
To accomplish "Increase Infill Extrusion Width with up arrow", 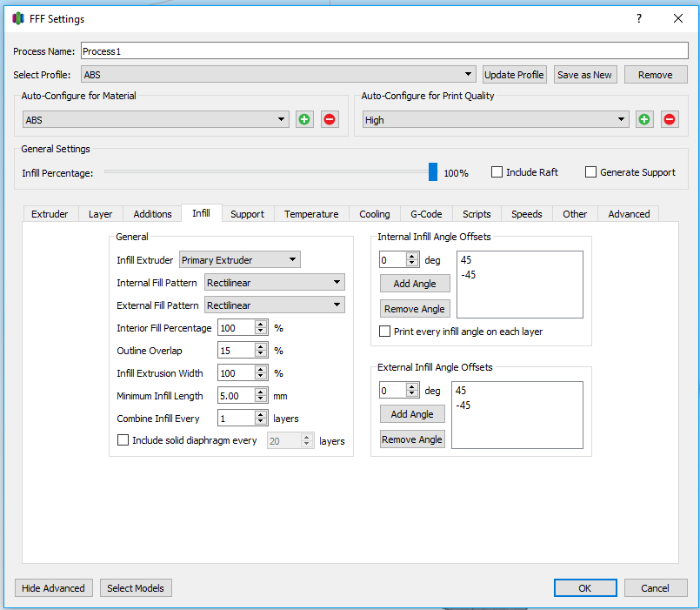I will coord(261,369).
